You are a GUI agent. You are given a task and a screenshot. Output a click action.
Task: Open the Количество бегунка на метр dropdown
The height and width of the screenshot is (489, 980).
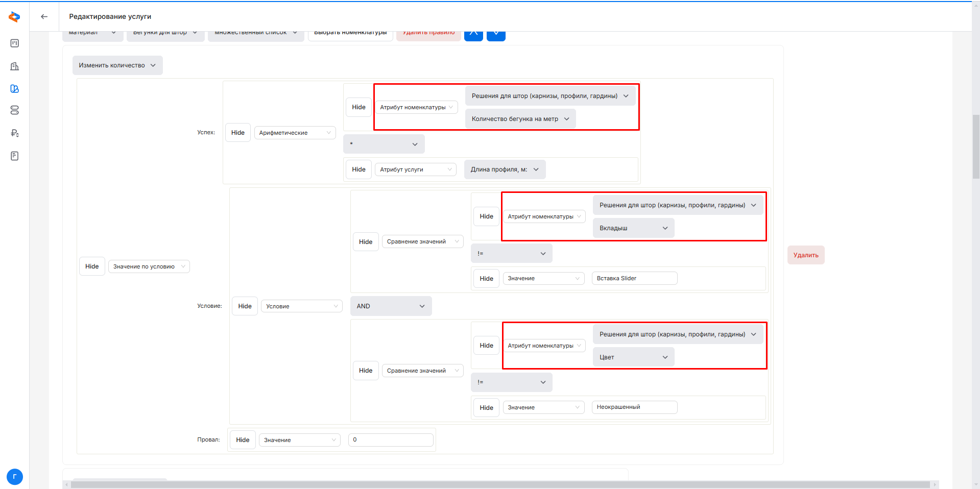click(x=520, y=119)
